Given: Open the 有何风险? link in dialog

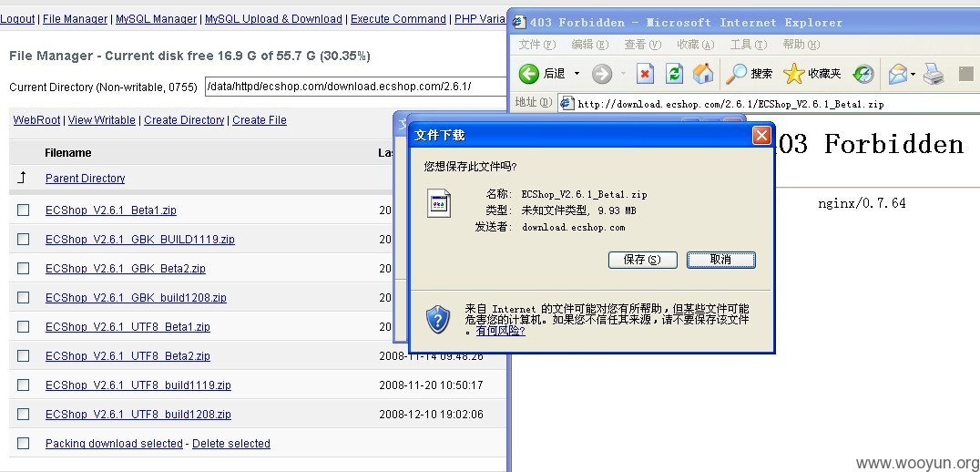Looking at the screenshot, I should pos(501,330).
